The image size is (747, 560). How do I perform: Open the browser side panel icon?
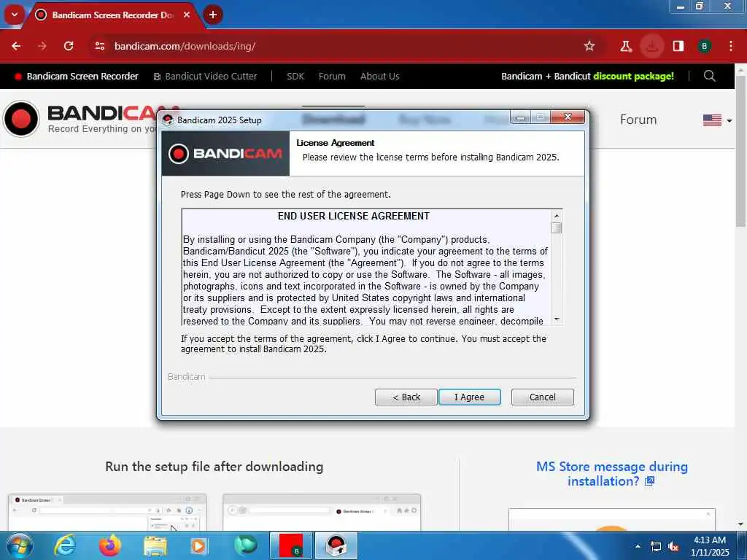coord(678,46)
